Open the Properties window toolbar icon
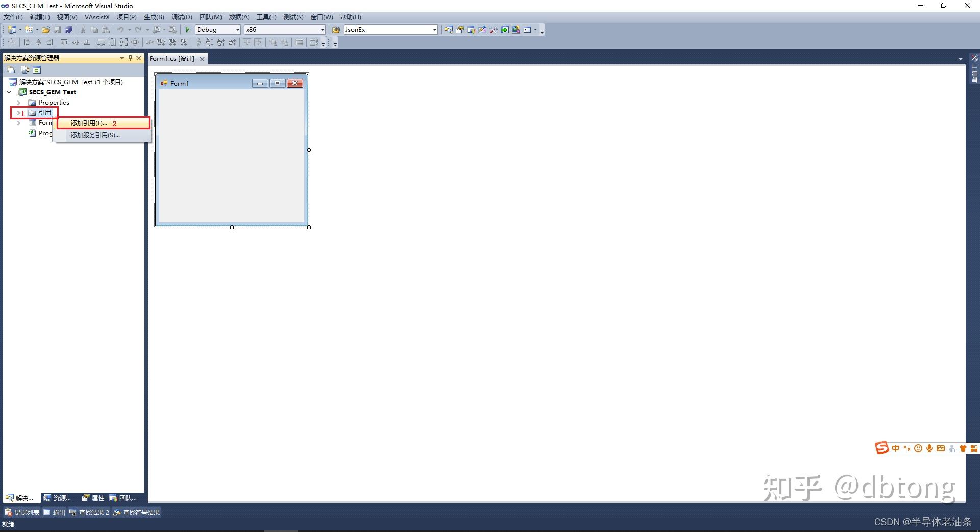This screenshot has width=980, height=532. click(x=459, y=30)
